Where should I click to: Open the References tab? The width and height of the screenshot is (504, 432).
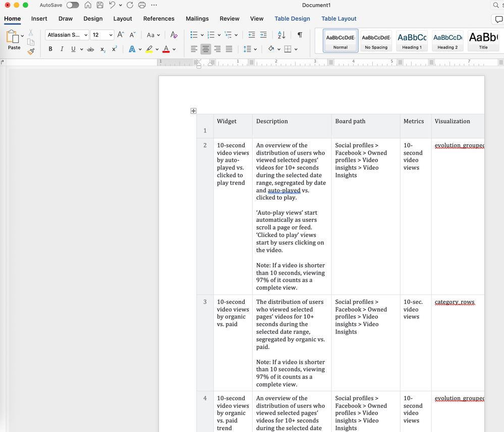point(158,19)
